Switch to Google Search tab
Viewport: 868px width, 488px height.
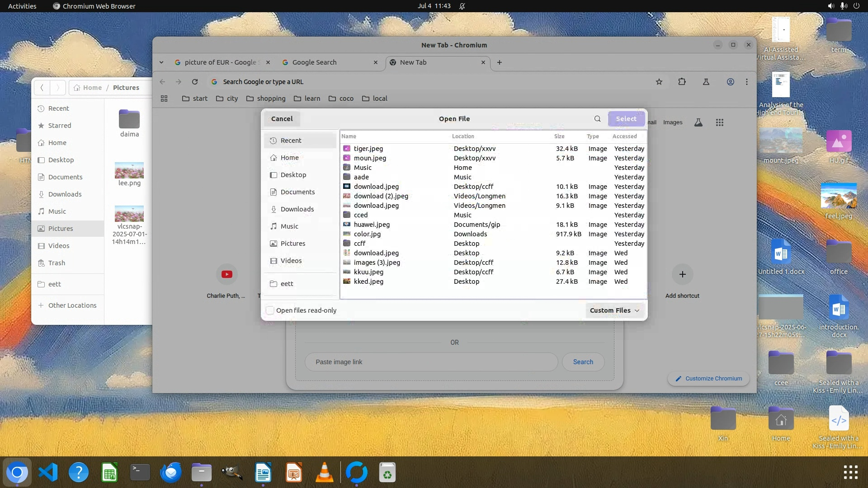(314, 62)
